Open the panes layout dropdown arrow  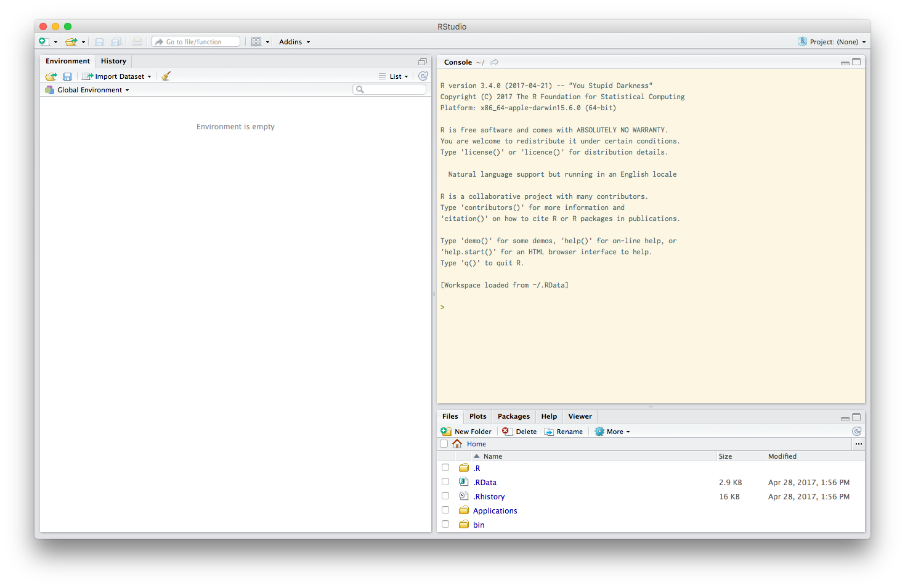click(x=267, y=42)
